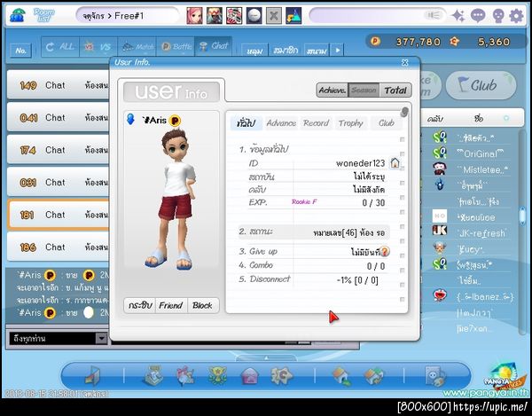Screen dimensions: 532x416
Task: Click the house with green arrow icon
Action: click(x=341, y=375)
